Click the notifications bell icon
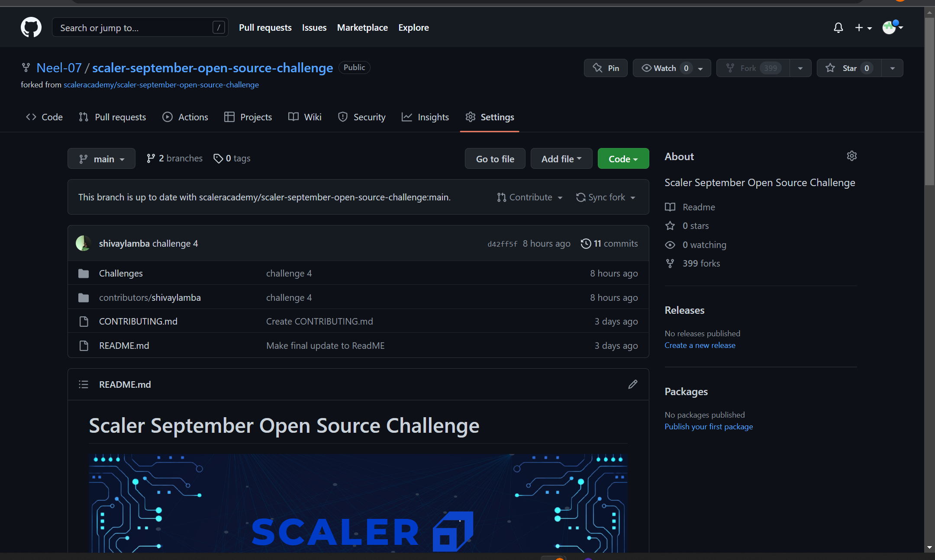 (x=838, y=27)
